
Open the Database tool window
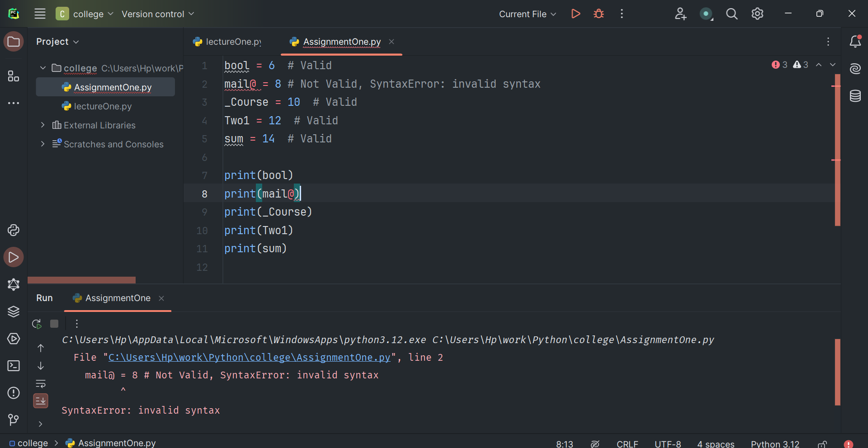(x=855, y=96)
